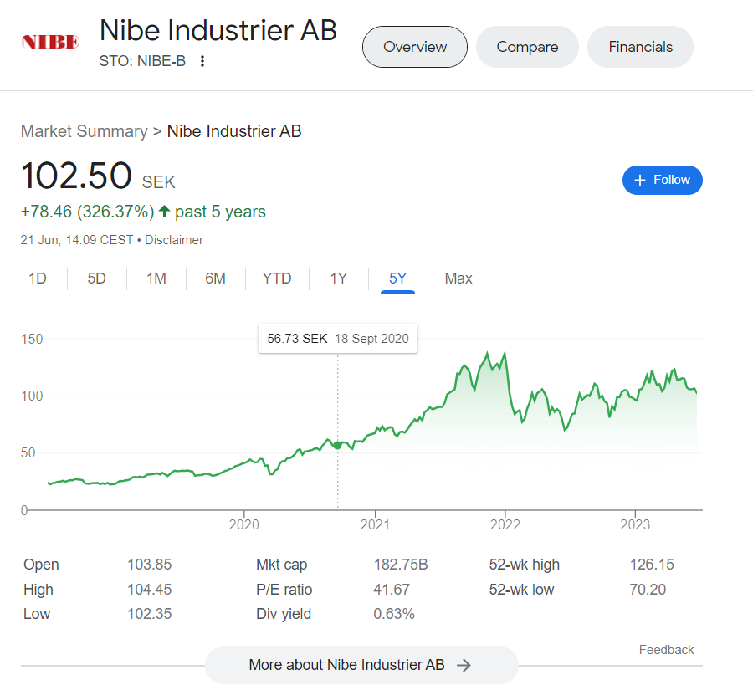Click the 2023 label on the chart axis
Viewport: 753px width, 700px height.
635,524
